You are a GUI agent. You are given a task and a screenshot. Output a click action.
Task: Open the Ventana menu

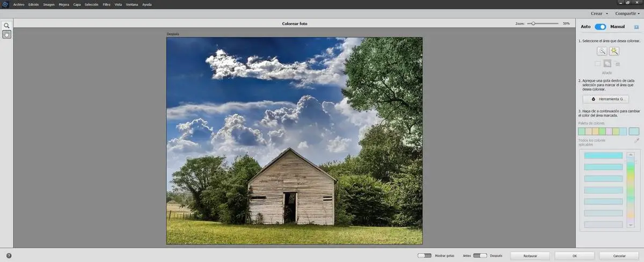point(132,4)
